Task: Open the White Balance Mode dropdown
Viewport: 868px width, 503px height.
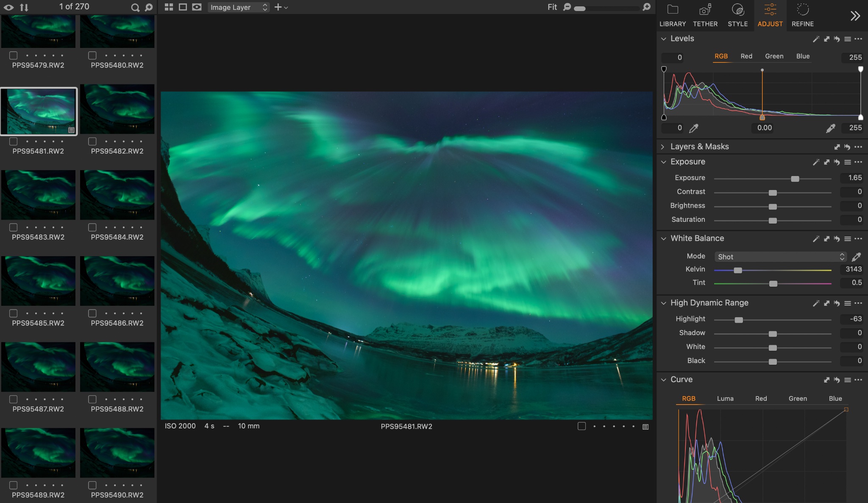Action: point(780,257)
